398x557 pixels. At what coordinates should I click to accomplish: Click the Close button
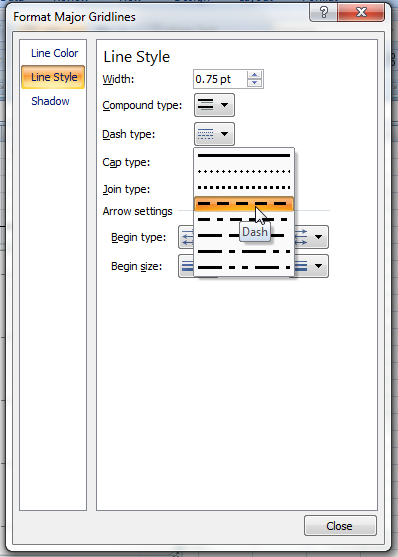340,526
